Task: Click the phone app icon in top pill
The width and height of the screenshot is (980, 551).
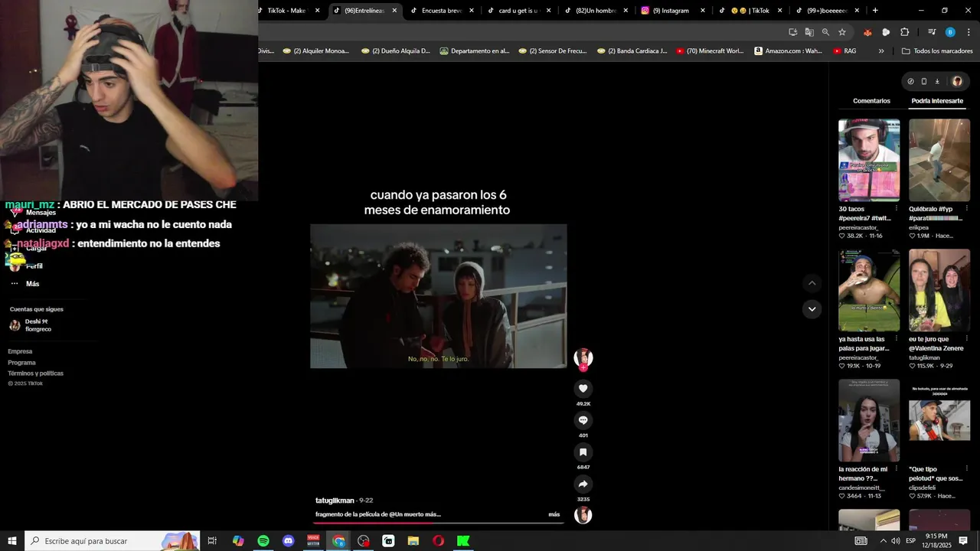Action: (924, 81)
